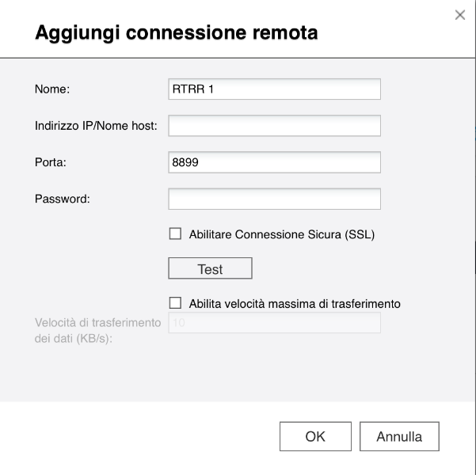Cancel via the Annulla button

click(399, 436)
